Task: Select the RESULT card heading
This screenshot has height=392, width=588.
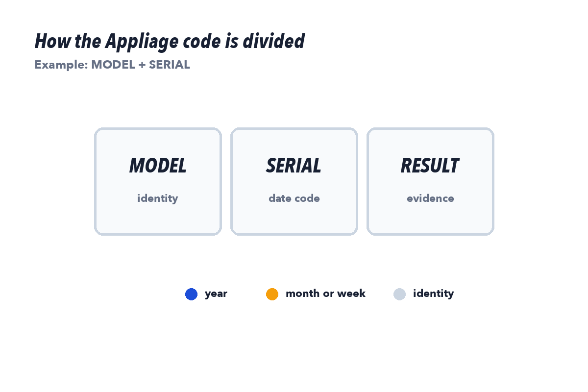Action: pos(430,166)
